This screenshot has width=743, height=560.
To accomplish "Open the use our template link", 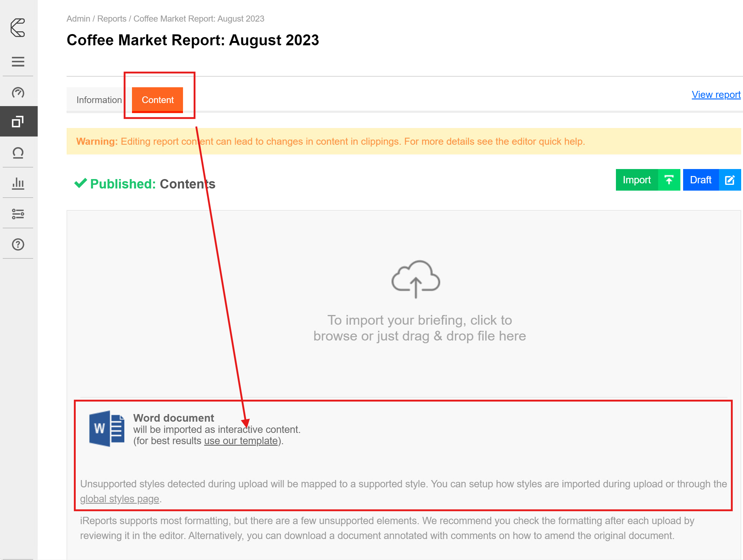I will (240, 441).
